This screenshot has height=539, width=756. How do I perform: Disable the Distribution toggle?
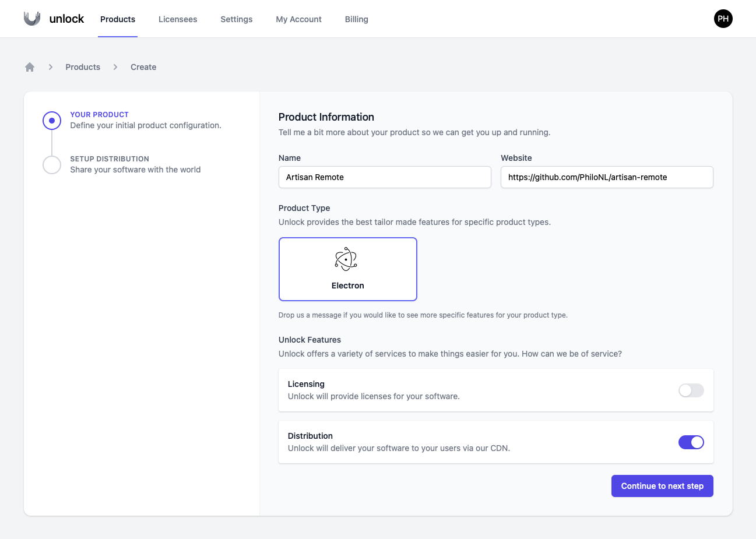coord(691,442)
